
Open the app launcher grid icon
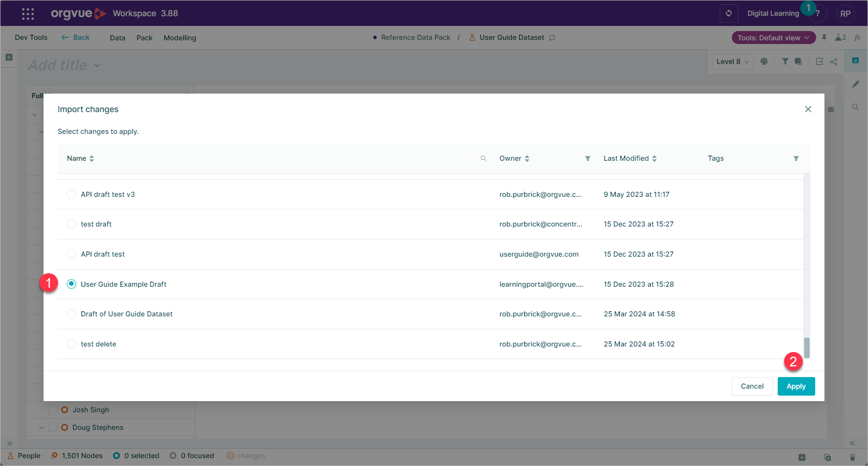[28, 13]
